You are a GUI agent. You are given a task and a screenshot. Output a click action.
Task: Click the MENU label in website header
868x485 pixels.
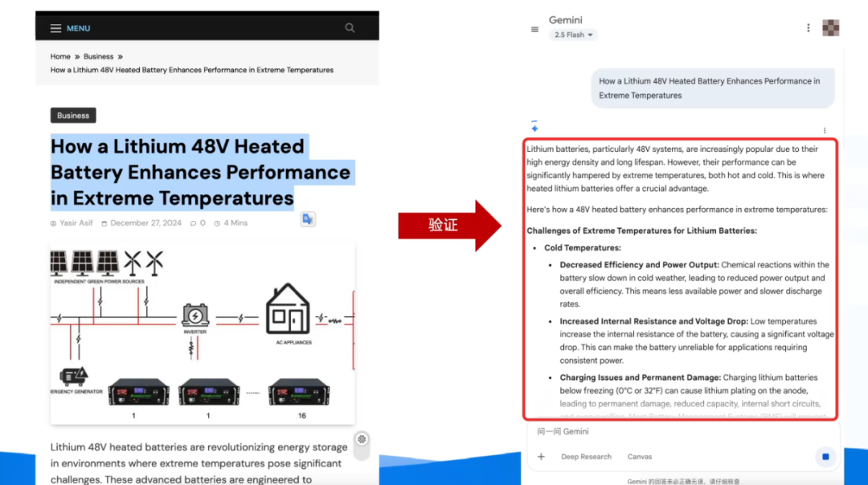[78, 28]
